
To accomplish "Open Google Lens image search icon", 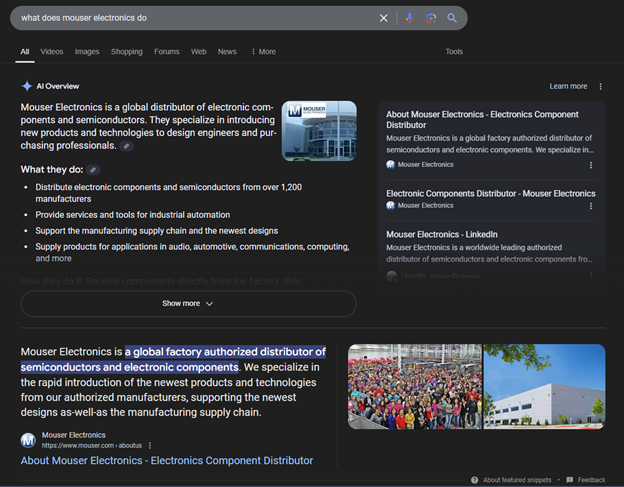I will coord(431,18).
